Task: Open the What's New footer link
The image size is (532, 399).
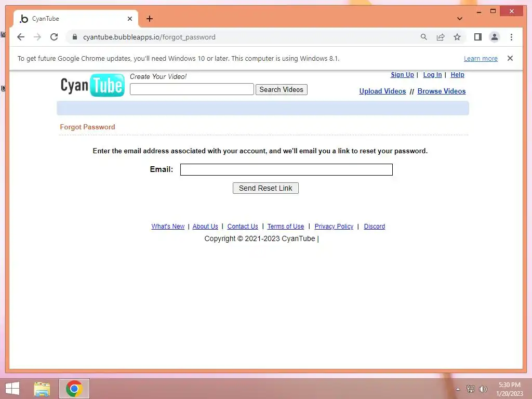Action: coord(168,227)
